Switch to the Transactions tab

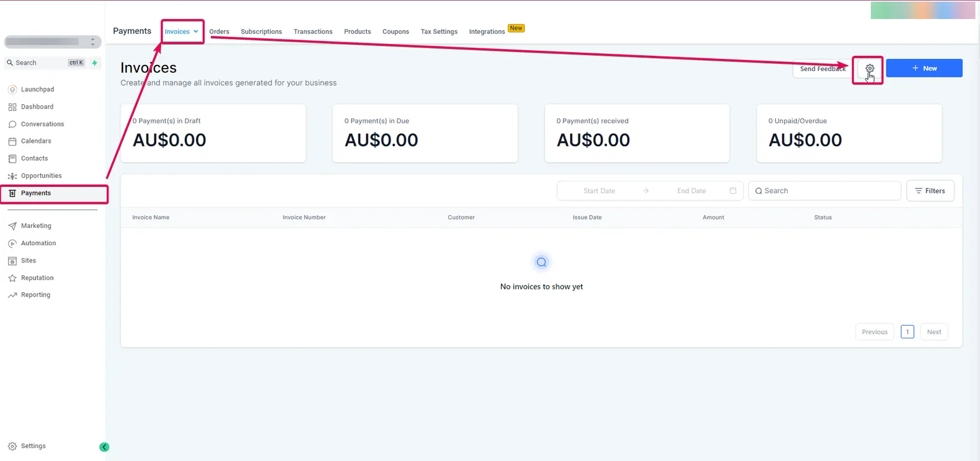313,31
